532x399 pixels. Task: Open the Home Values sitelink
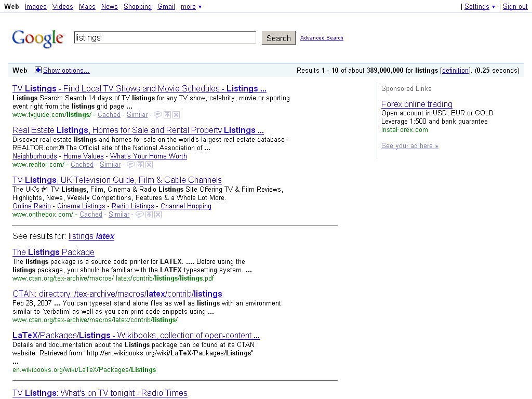[84, 156]
